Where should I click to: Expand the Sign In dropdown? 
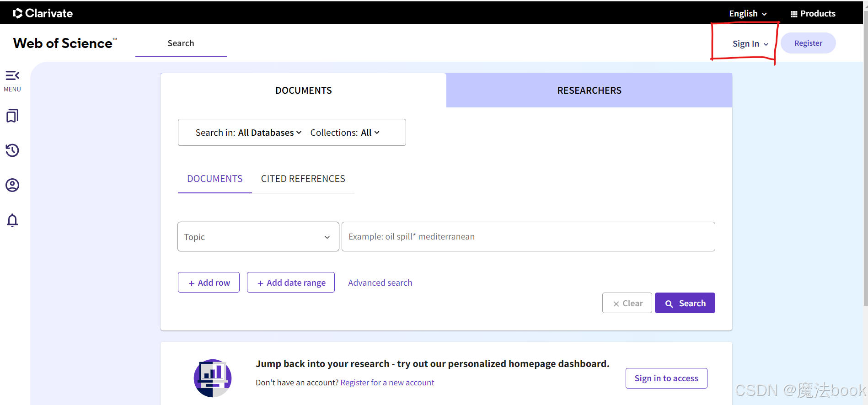click(750, 44)
